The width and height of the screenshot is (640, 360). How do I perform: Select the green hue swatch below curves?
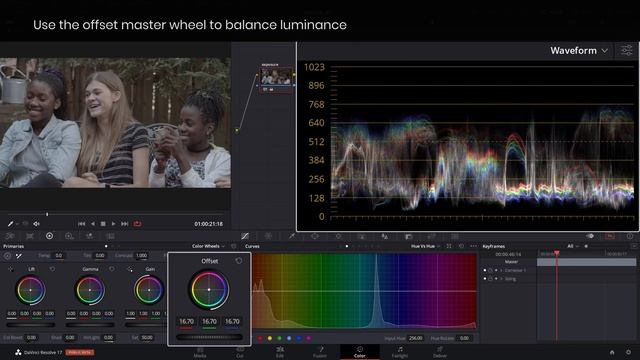pyautogui.click(x=280, y=338)
